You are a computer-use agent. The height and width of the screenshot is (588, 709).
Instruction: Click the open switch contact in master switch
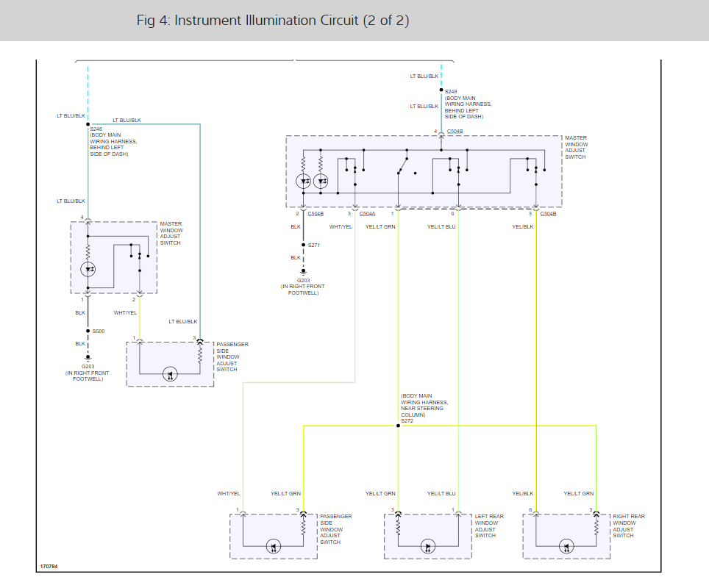click(402, 165)
